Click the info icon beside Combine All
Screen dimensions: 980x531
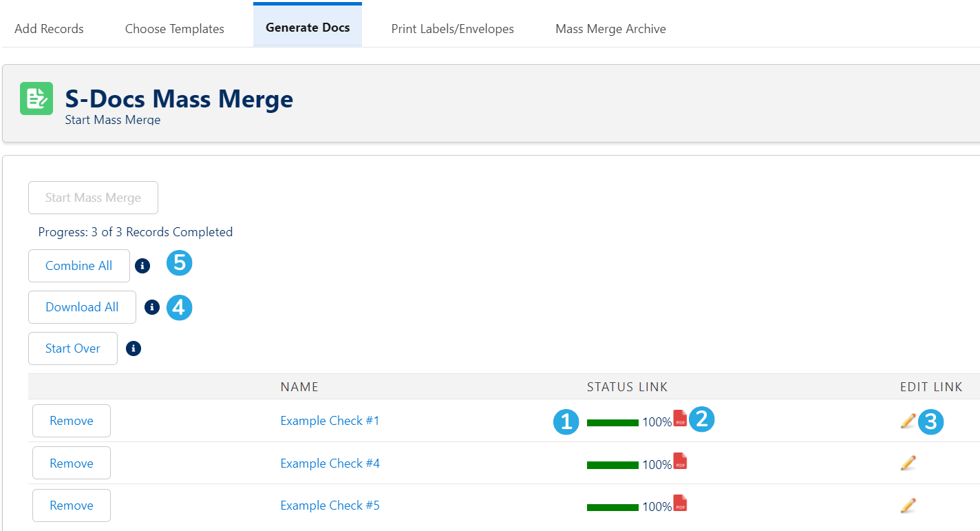142,266
